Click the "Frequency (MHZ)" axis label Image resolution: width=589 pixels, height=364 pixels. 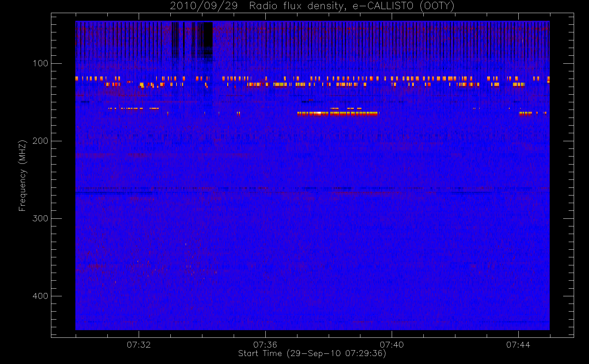[x=23, y=175]
